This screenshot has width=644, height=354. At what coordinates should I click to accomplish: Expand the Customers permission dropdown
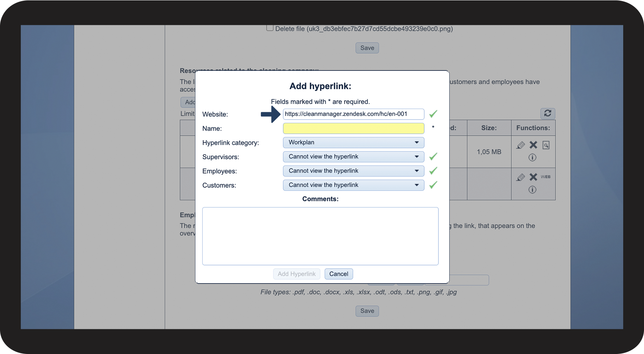[353, 185]
